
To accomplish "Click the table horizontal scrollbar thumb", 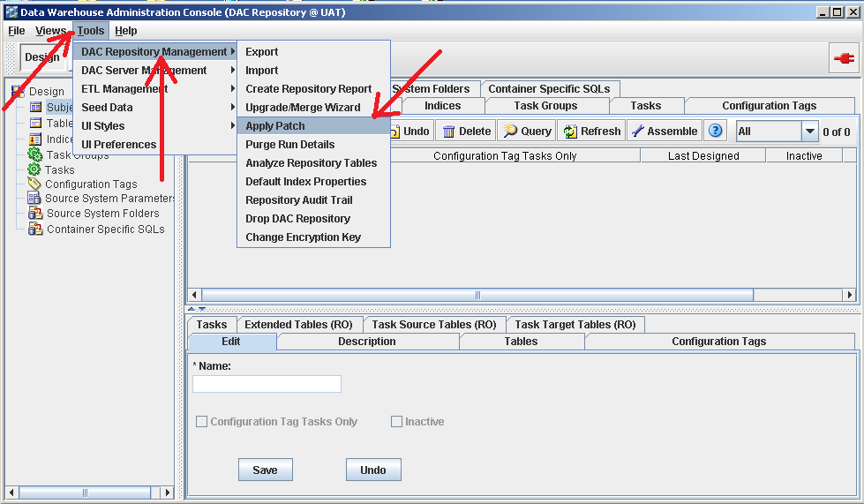I will (477, 295).
